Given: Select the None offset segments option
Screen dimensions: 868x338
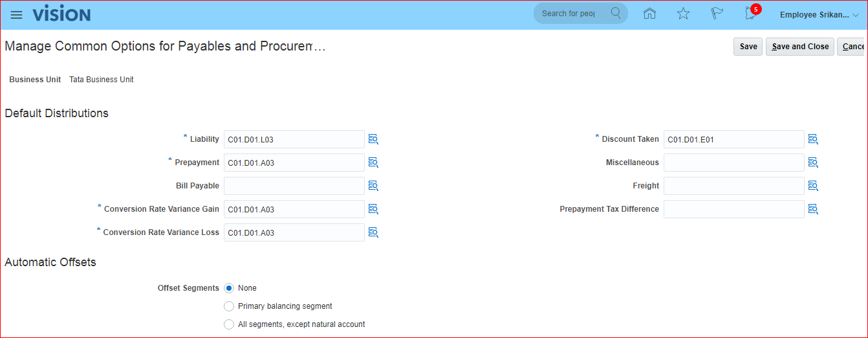Looking at the screenshot, I should click(229, 288).
